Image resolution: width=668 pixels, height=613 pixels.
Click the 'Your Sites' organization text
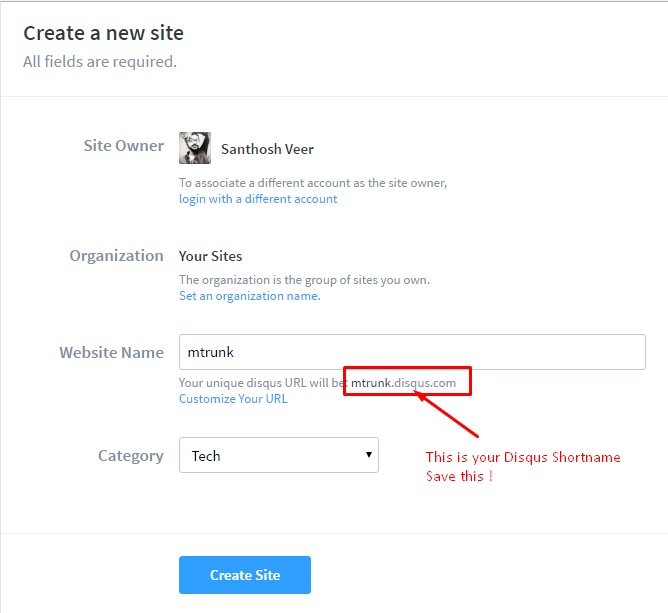coord(210,256)
